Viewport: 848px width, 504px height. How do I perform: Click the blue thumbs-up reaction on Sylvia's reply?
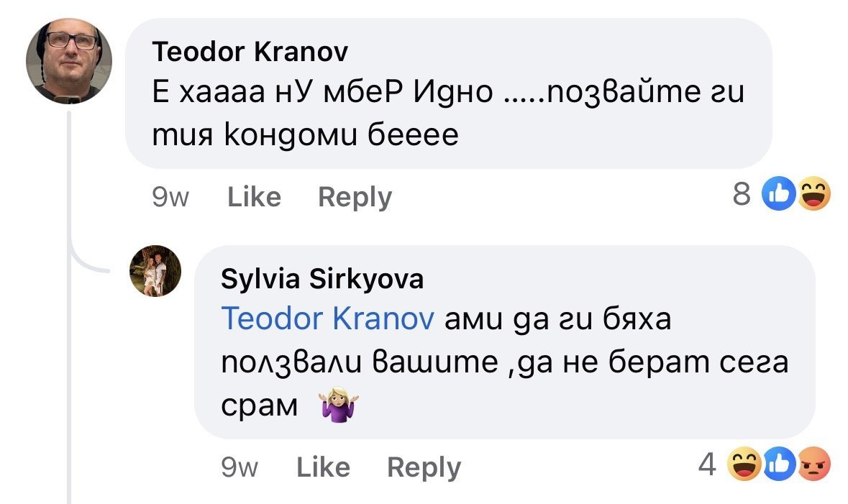(778, 465)
